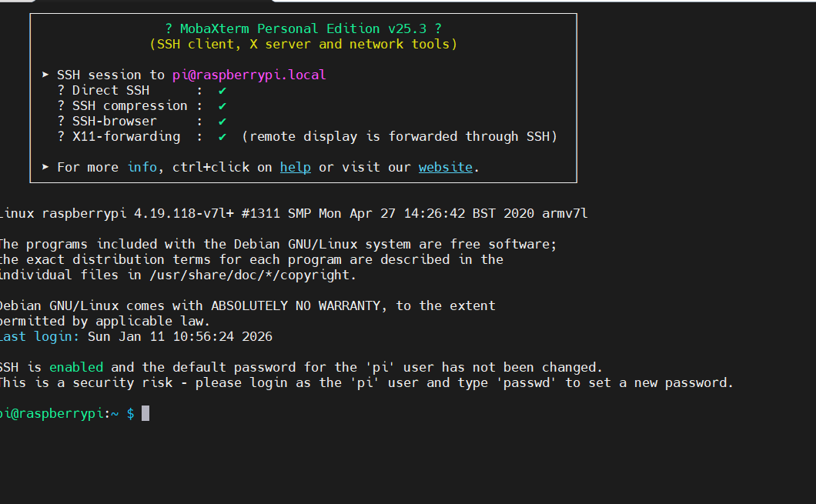Image resolution: width=816 pixels, height=504 pixels.
Task: Click the X11-forwarding checkmark
Action: pyautogui.click(x=222, y=137)
